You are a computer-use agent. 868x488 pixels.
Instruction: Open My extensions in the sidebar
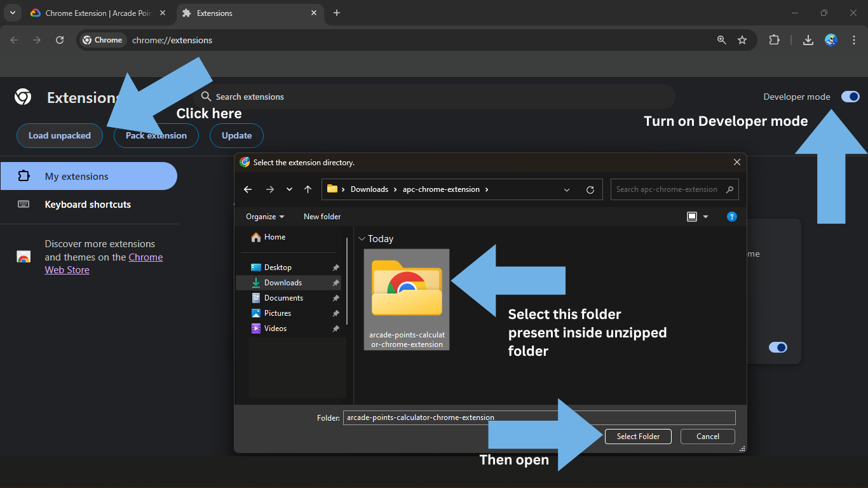pyautogui.click(x=89, y=176)
